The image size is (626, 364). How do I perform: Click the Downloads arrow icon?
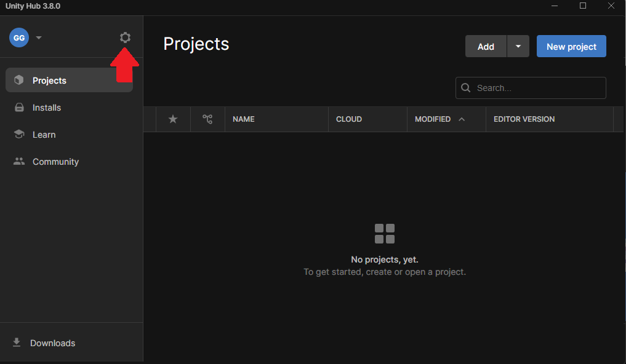tap(17, 342)
